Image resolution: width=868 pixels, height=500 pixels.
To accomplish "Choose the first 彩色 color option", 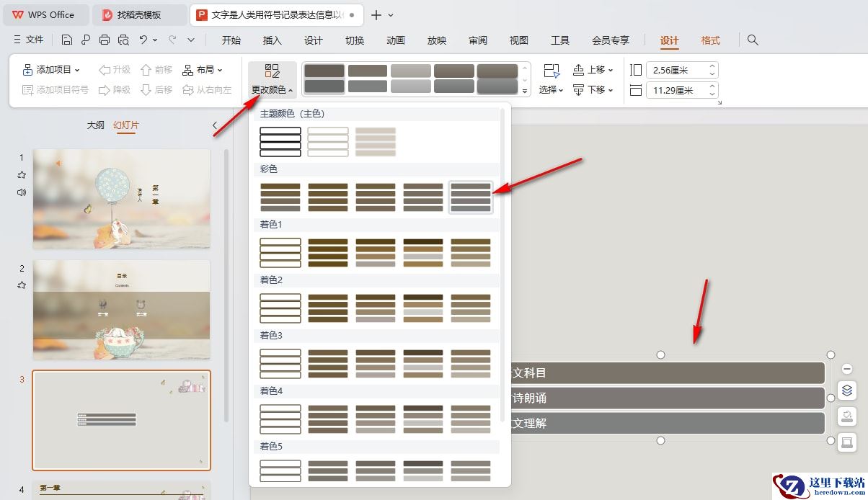I will tap(280, 197).
